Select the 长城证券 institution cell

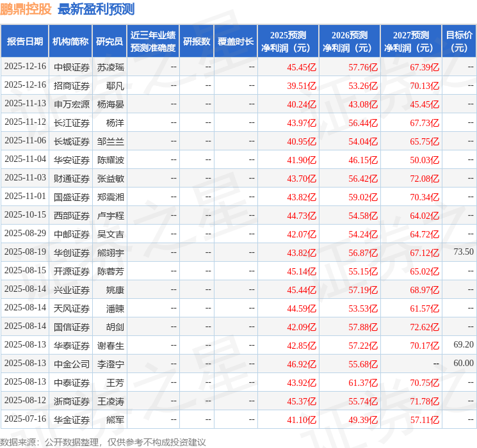(x=72, y=141)
